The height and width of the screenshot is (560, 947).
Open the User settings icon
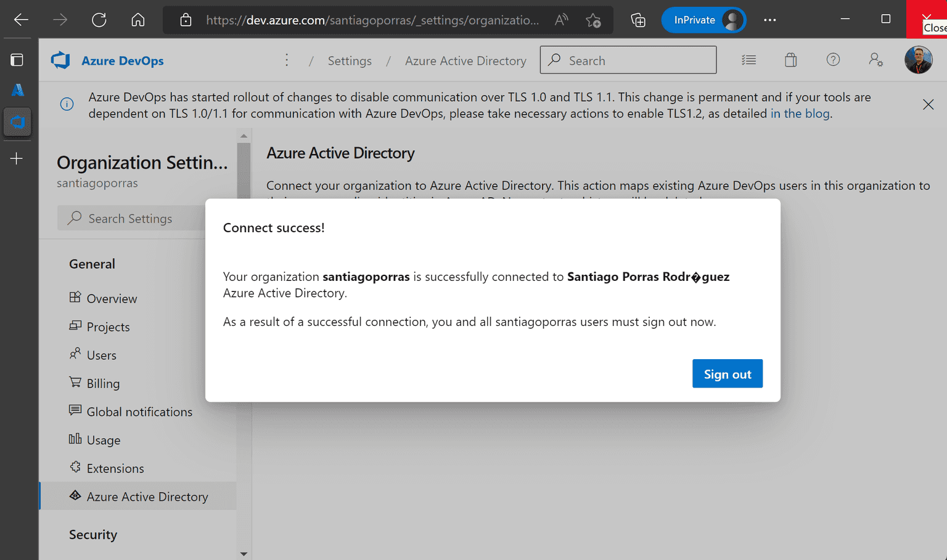click(875, 60)
